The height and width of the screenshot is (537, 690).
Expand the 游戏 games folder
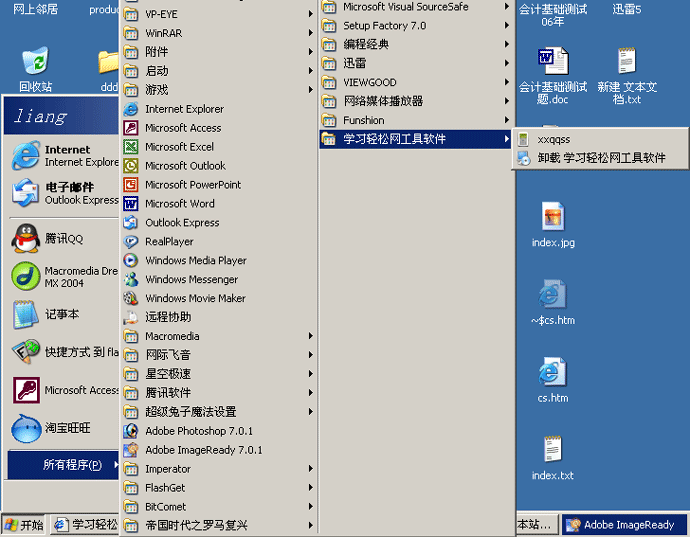click(x=219, y=90)
